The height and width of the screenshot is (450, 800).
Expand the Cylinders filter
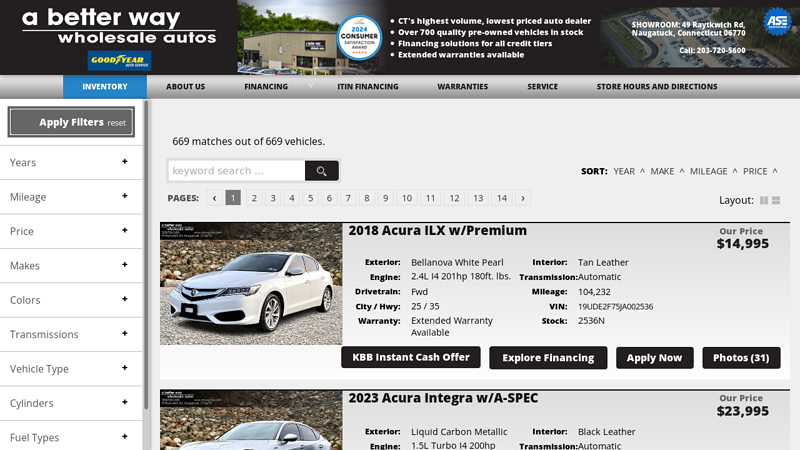click(71, 403)
